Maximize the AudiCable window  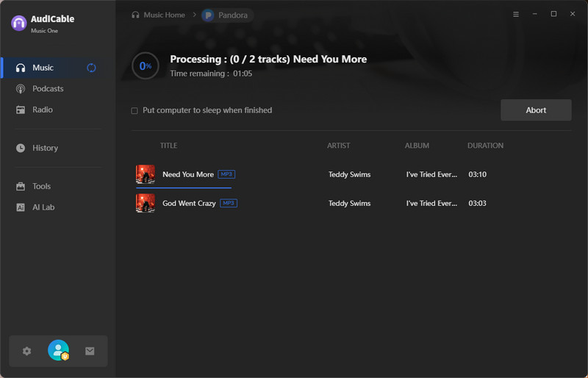click(x=553, y=14)
